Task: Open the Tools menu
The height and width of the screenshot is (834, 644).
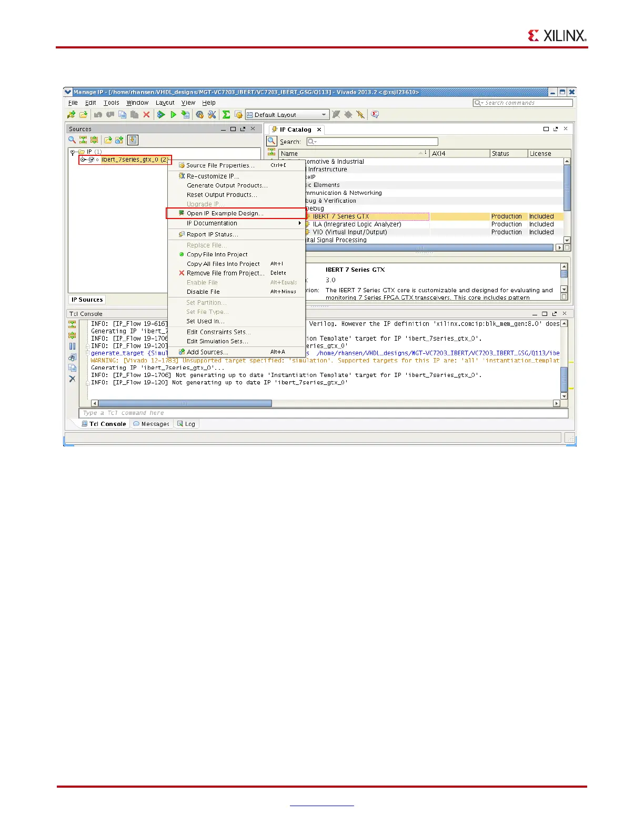Action: click(x=112, y=103)
